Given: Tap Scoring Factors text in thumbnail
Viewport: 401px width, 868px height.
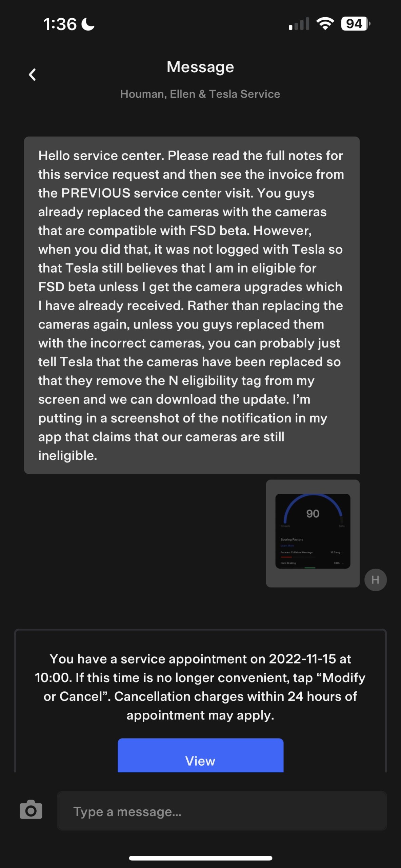Looking at the screenshot, I should (x=292, y=539).
